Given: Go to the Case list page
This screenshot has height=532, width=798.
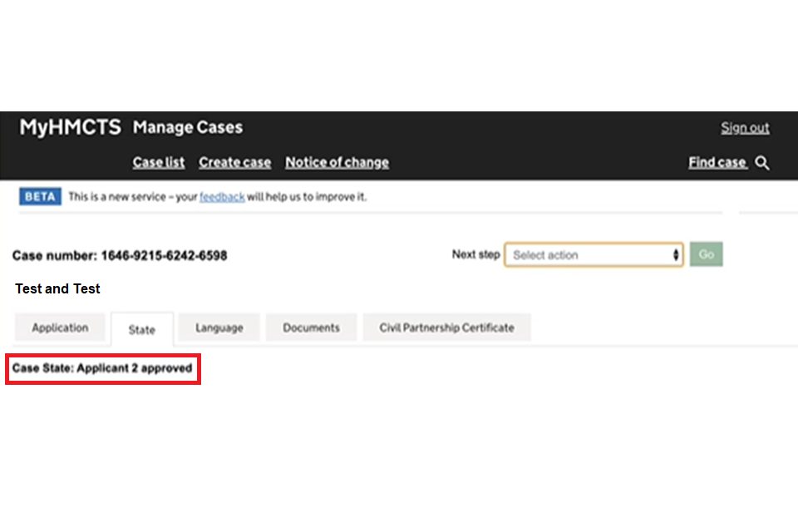Looking at the screenshot, I should [x=159, y=163].
